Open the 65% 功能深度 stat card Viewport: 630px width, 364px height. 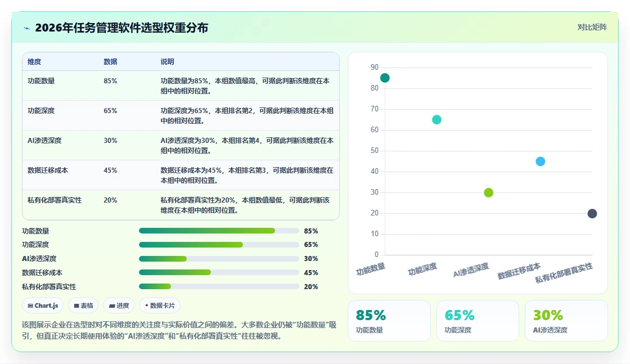[x=478, y=321]
